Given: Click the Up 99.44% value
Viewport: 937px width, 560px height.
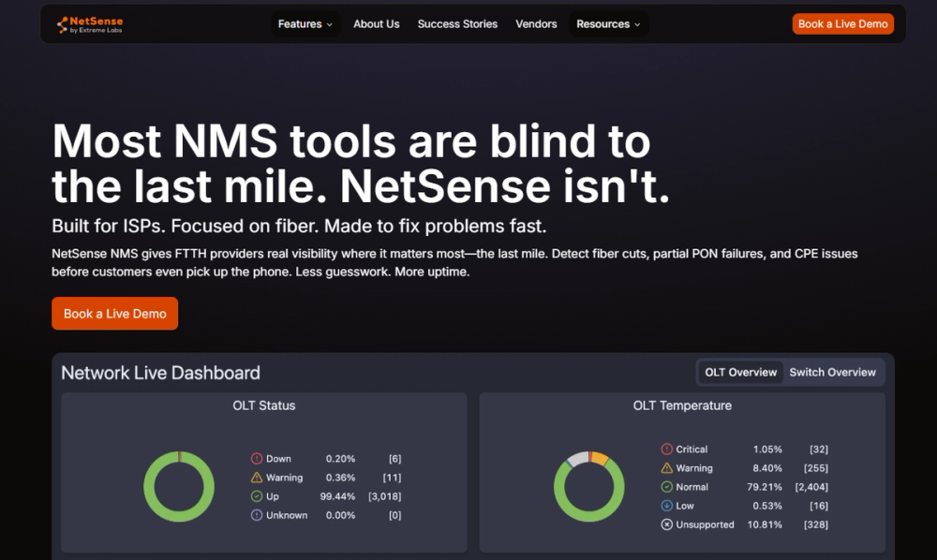Looking at the screenshot, I should 337,496.
